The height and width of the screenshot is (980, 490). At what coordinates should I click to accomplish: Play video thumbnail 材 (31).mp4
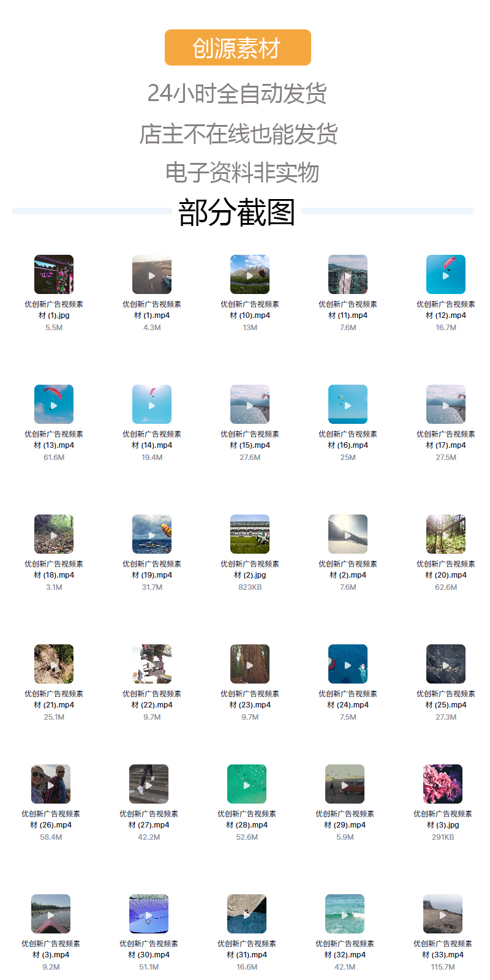[x=247, y=914]
